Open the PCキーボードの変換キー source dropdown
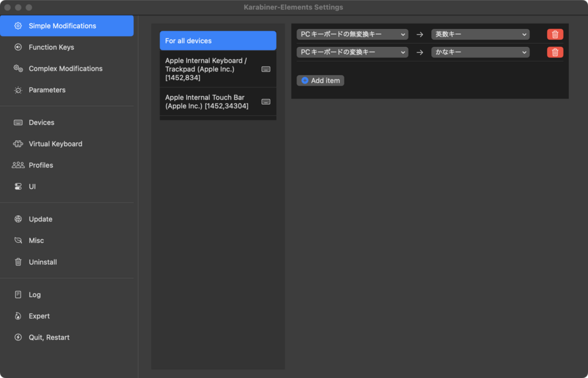 point(353,52)
